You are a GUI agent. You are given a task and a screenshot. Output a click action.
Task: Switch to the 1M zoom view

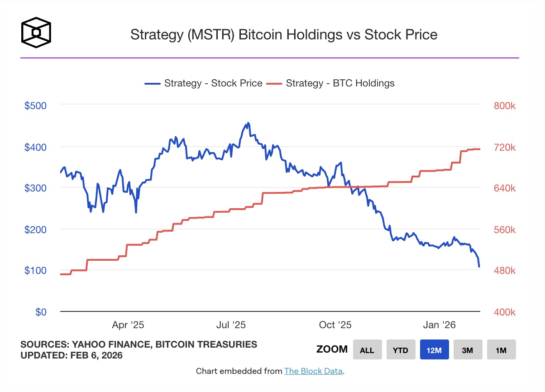[501, 349]
